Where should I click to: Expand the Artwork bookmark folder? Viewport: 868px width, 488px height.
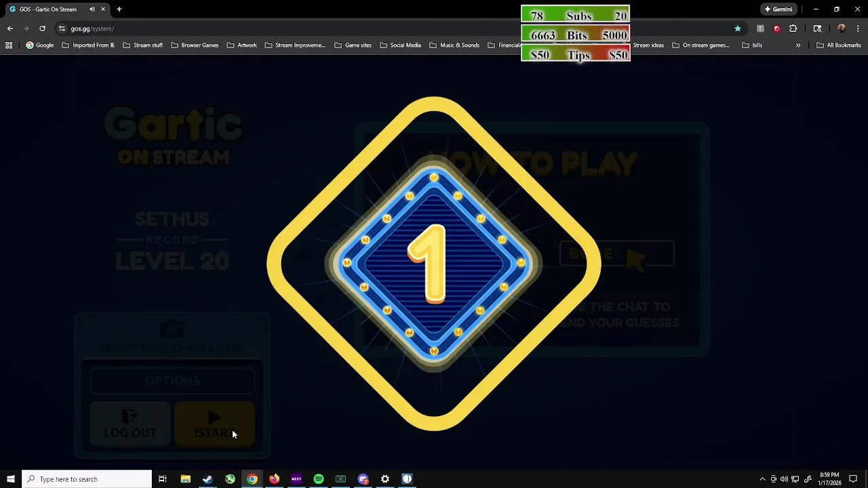click(x=242, y=45)
